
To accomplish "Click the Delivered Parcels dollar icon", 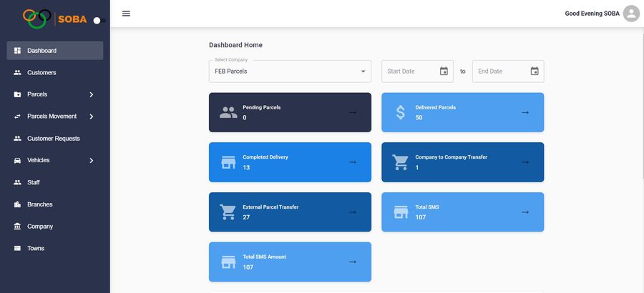I will pos(401,112).
